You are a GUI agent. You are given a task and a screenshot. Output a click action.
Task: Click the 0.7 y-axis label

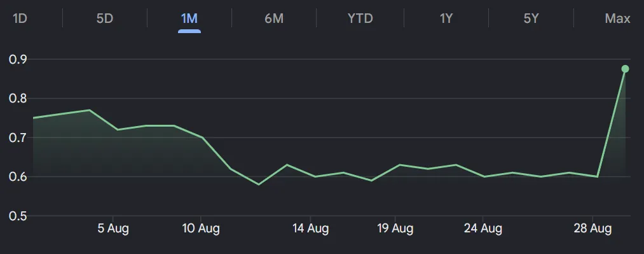click(x=17, y=138)
